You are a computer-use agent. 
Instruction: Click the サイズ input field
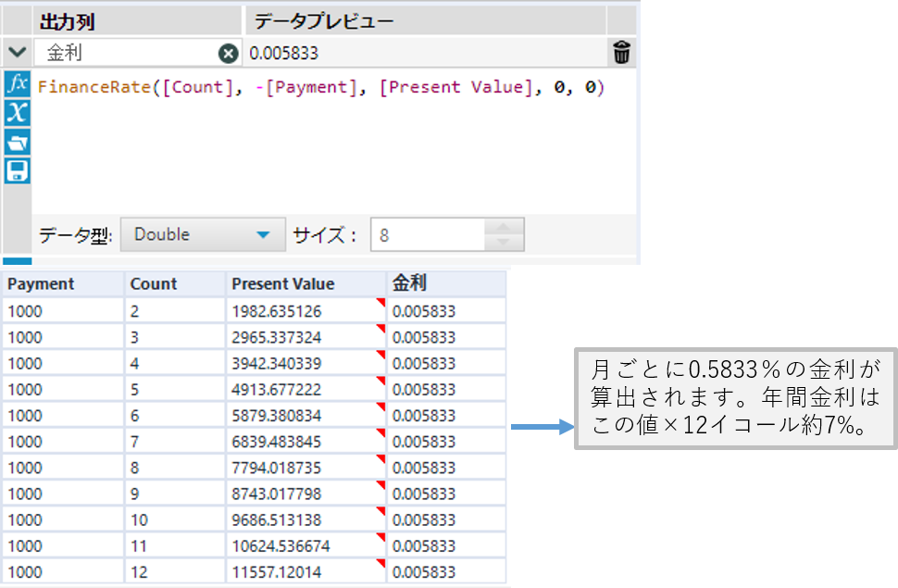pyautogui.click(x=426, y=235)
